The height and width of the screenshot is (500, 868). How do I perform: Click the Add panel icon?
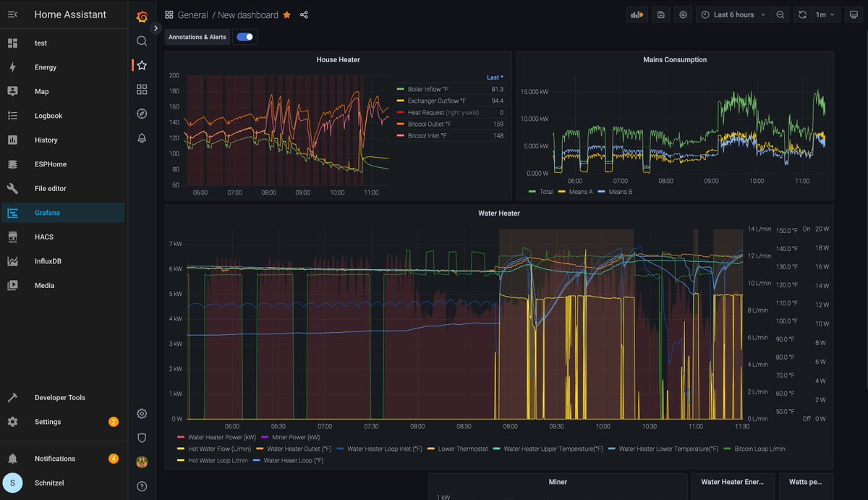pos(637,14)
